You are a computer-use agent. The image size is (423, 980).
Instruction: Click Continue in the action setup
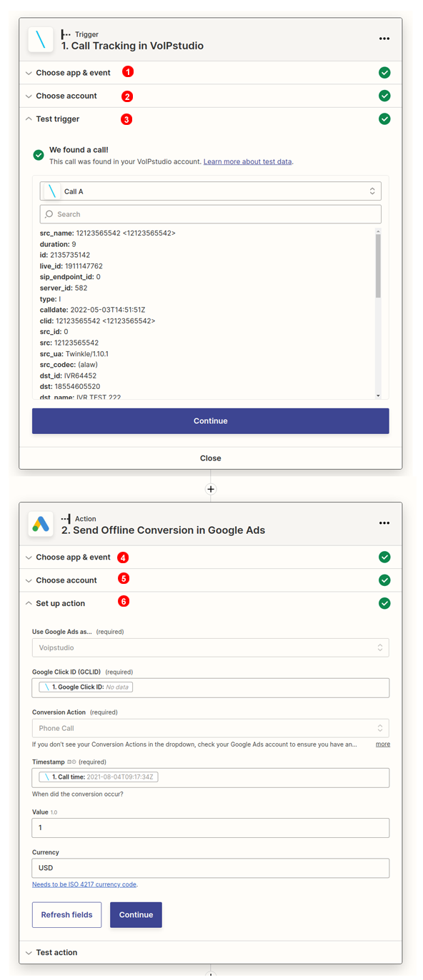coord(136,915)
